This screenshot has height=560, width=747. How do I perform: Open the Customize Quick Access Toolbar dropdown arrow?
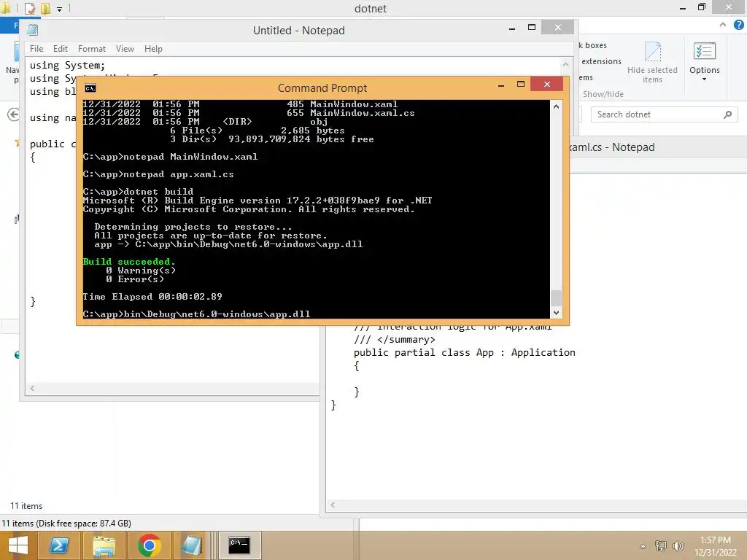(x=60, y=9)
